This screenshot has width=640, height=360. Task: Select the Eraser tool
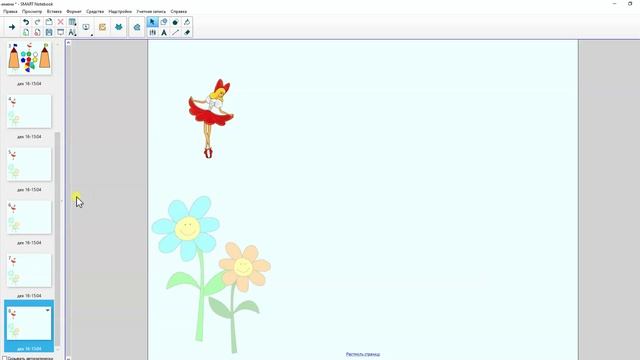point(187,32)
